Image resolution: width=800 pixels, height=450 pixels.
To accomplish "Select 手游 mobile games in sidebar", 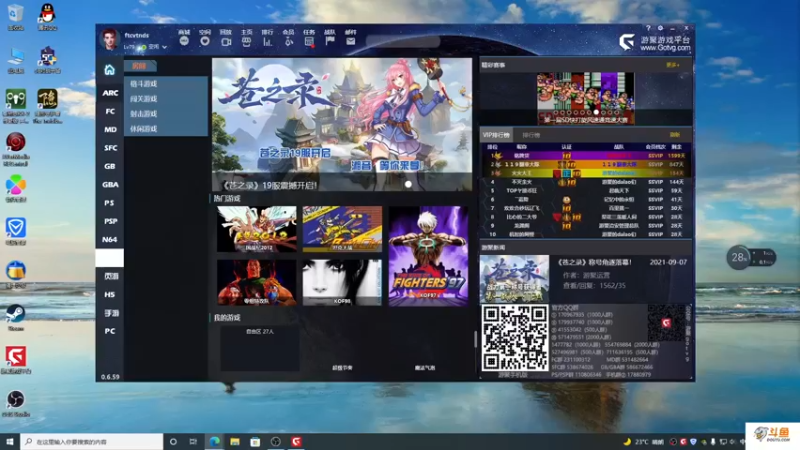I will coord(110,313).
